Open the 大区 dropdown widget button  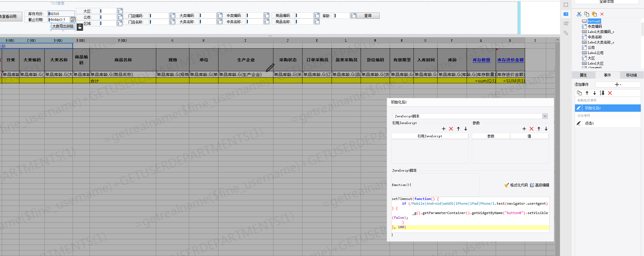point(120,11)
